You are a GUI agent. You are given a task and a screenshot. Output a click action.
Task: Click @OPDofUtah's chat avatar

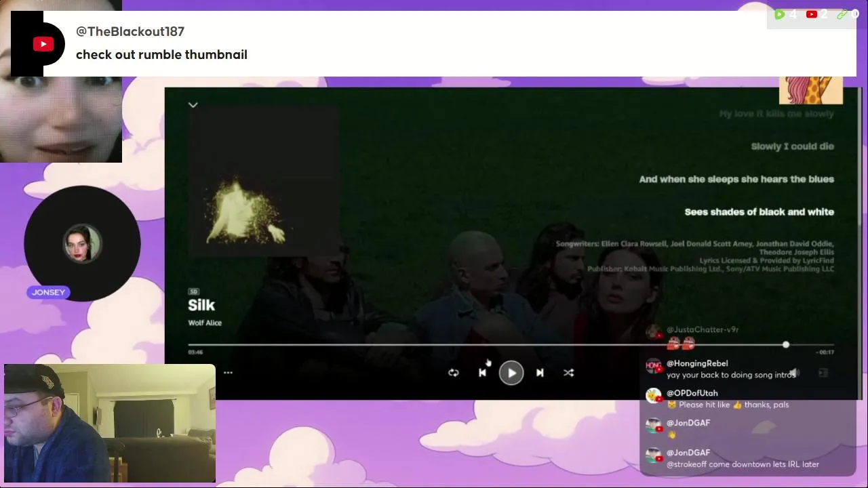[x=653, y=396]
